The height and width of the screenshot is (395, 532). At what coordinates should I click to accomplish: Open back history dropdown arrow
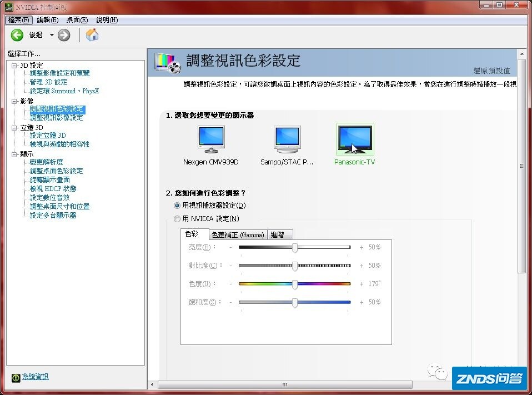tap(52, 34)
